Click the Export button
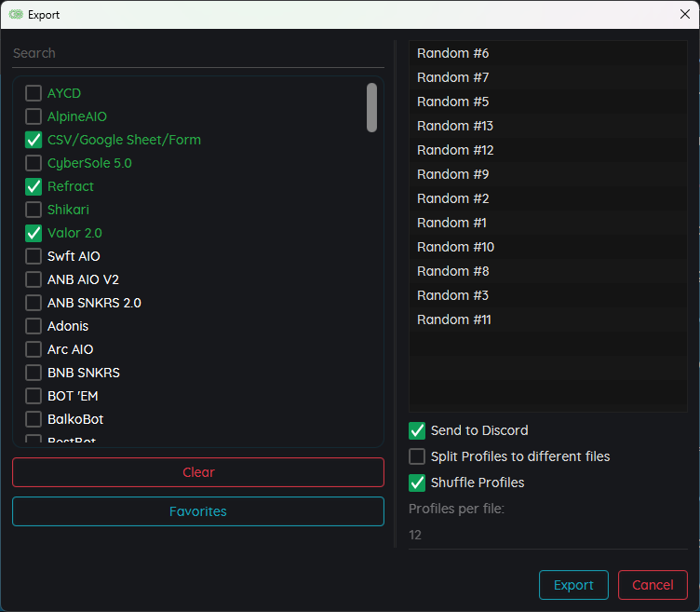Viewport: 700px width, 612px height. tap(573, 585)
